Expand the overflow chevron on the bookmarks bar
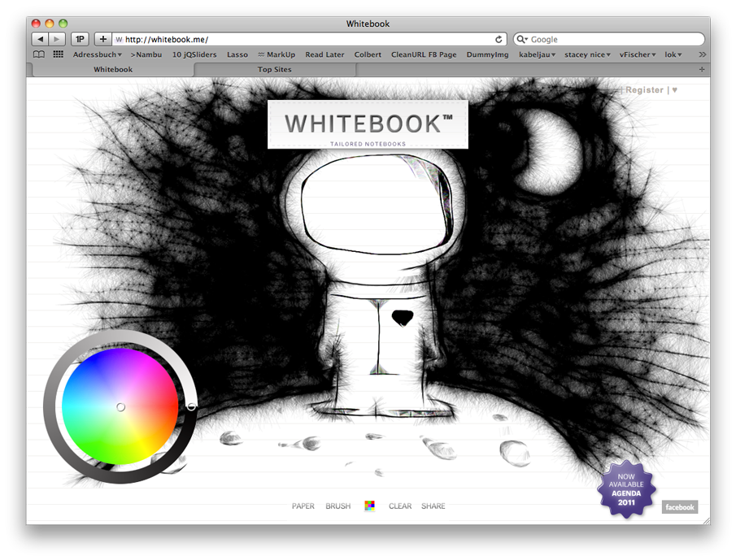 click(700, 54)
